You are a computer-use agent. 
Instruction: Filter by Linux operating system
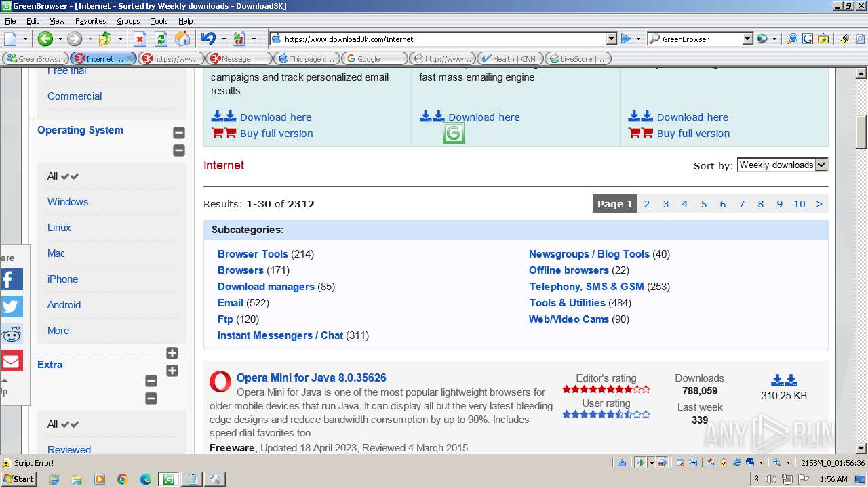[x=59, y=228]
